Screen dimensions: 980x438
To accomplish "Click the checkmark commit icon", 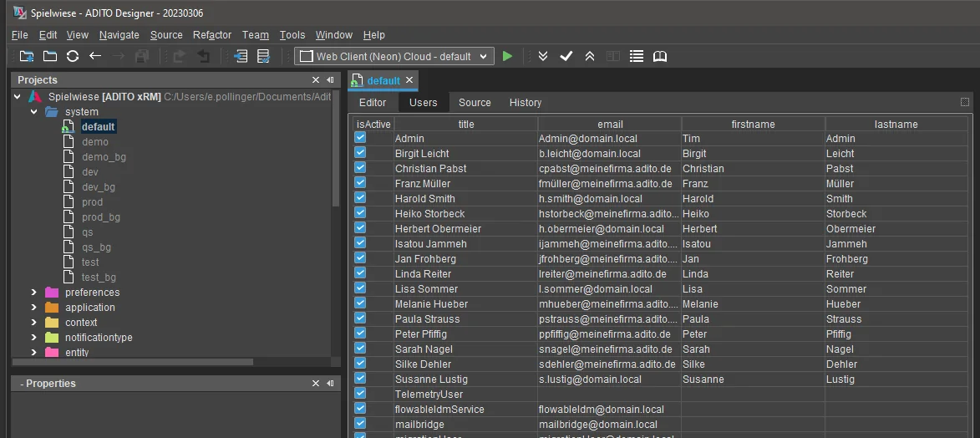I will coord(566,56).
